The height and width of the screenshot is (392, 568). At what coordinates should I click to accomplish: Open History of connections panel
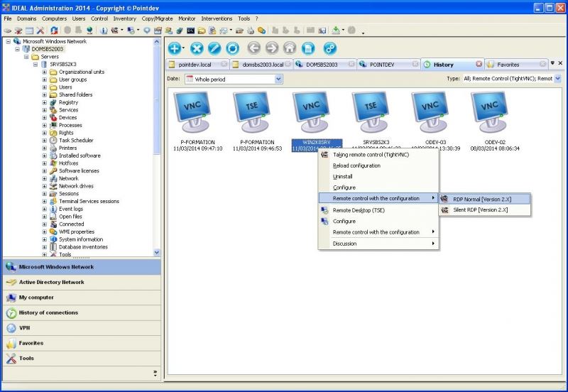[48, 312]
